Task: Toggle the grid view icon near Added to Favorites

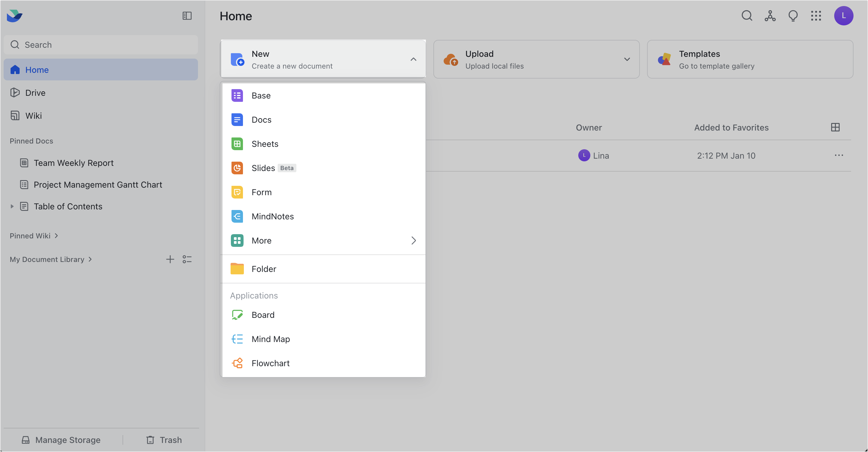Action: click(x=835, y=127)
